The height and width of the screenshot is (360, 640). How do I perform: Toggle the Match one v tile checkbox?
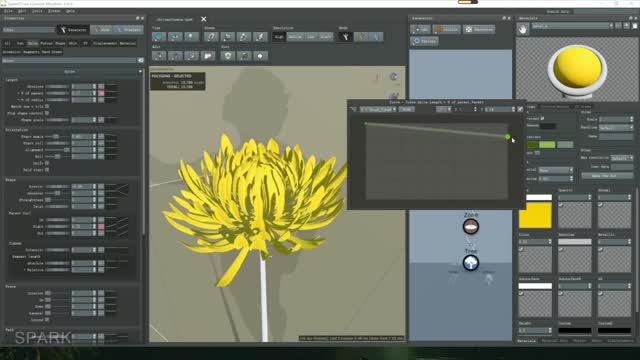pyautogui.click(x=47, y=107)
